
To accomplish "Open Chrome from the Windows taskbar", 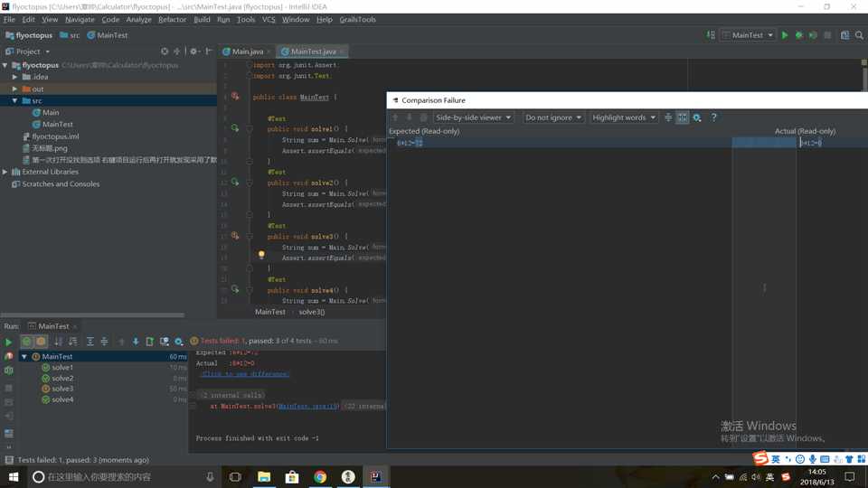I will coord(320,477).
